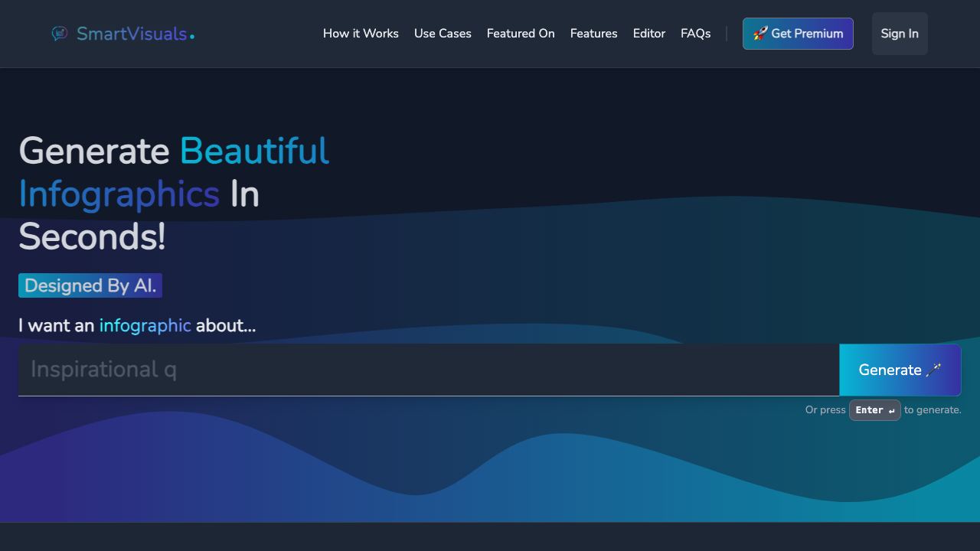The width and height of the screenshot is (980, 551).
Task: Open the Features nav link
Action: pos(593,34)
